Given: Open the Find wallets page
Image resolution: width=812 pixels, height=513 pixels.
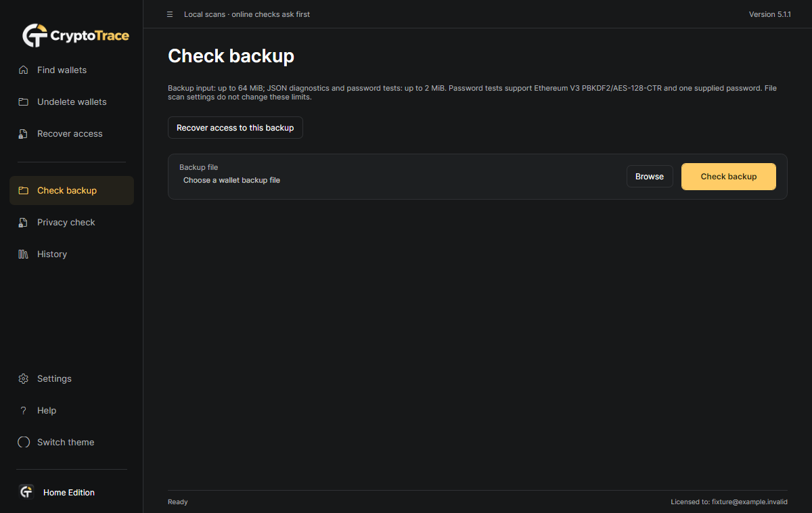Looking at the screenshot, I should (x=72, y=70).
